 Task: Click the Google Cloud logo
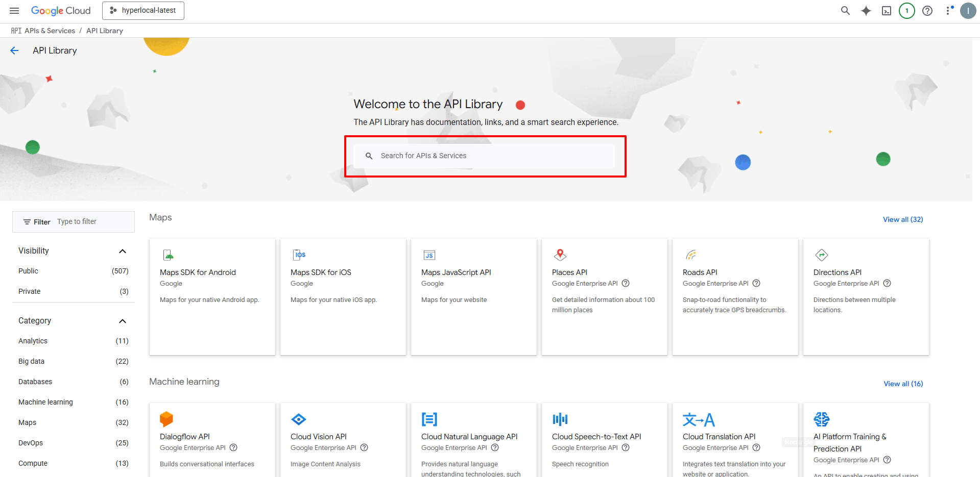pyautogui.click(x=61, y=11)
